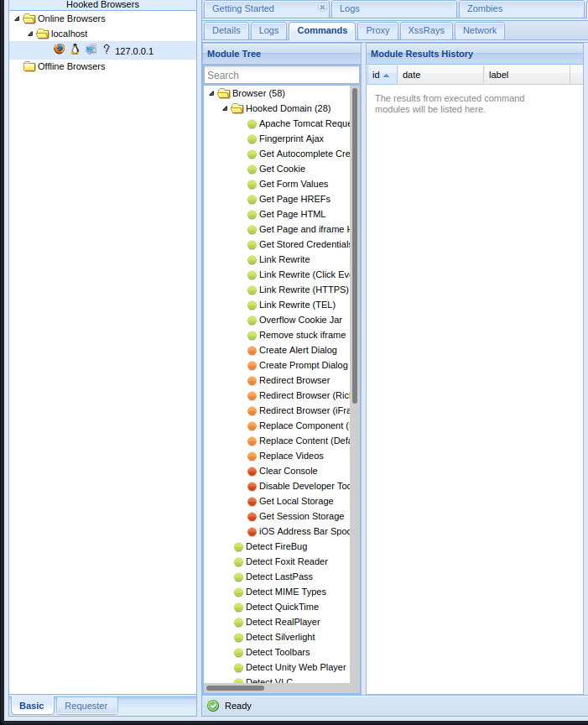This screenshot has height=725, width=588.
Task: Click the green dot beside Fingerprint Ajax
Action: (x=252, y=139)
